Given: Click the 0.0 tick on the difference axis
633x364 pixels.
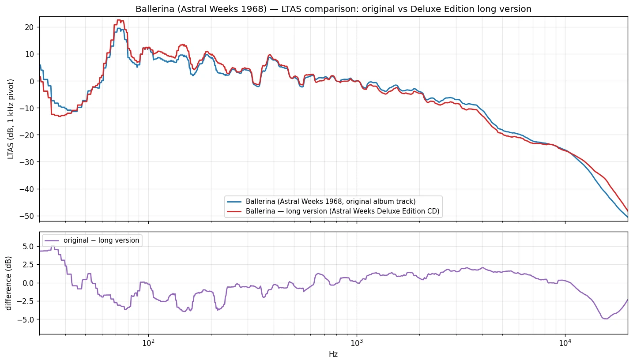Looking at the screenshot, I should [x=30, y=283].
